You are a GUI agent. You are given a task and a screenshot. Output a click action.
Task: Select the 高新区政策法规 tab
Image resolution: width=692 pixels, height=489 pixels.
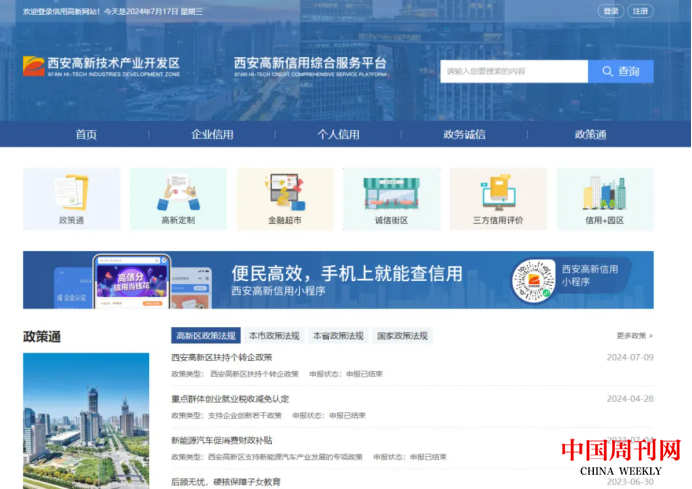click(205, 336)
